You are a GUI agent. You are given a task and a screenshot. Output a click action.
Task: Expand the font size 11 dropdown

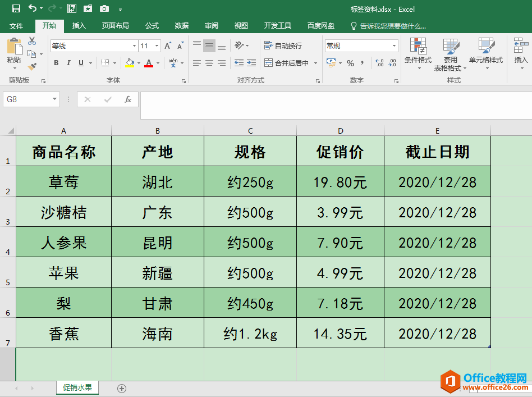pyautogui.click(x=157, y=45)
